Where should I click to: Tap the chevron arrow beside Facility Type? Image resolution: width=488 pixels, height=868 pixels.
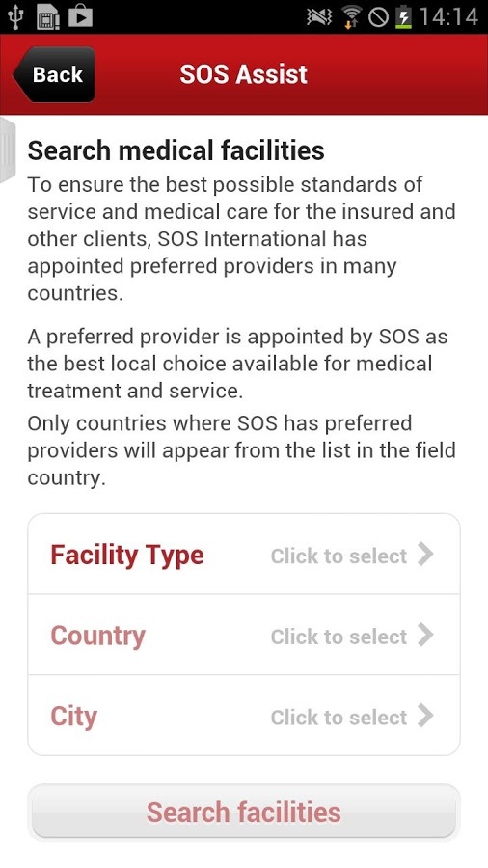pyautogui.click(x=425, y=555)
